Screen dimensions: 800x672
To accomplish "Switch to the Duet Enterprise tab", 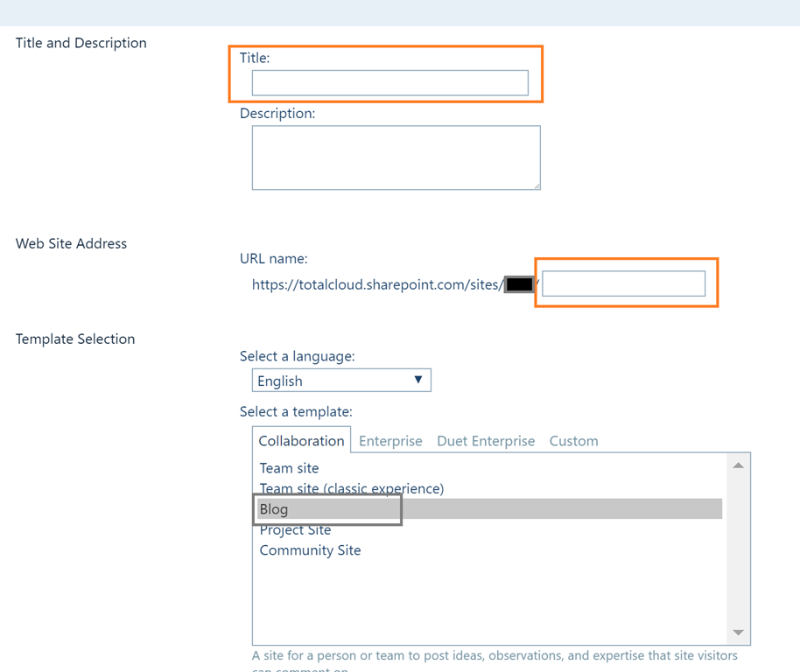I will [x=486, y=441].
